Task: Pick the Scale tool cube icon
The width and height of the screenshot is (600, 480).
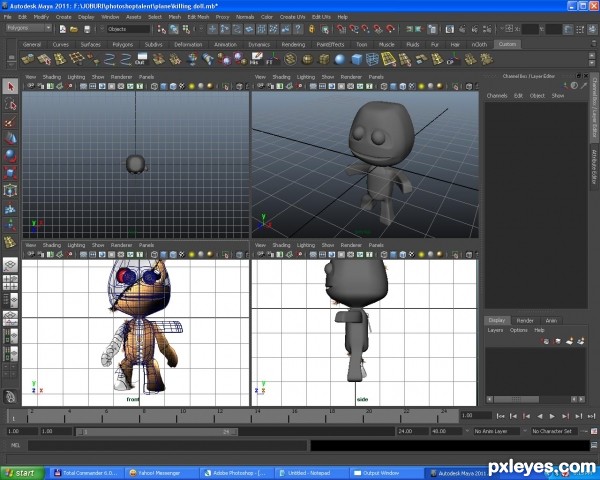Action: tap(10, 173)
